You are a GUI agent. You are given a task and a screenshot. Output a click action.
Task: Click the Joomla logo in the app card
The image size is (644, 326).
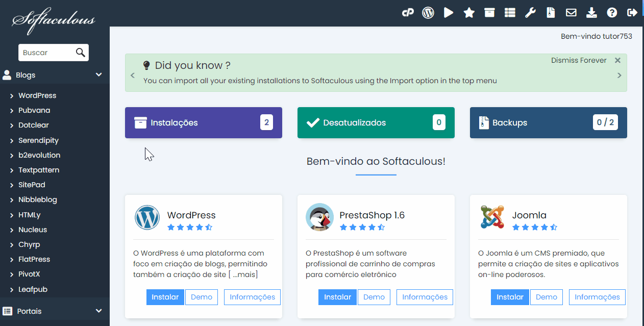492,217
